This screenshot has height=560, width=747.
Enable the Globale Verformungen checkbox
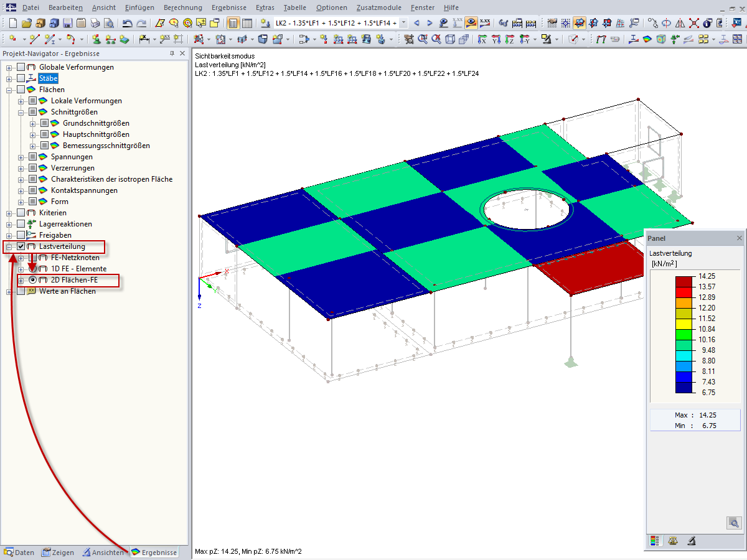pos(21,67)
